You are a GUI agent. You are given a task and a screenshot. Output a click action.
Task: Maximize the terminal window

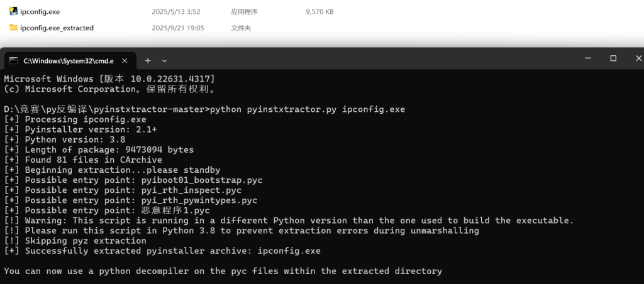pyautogui.click(x=613, y=58)
